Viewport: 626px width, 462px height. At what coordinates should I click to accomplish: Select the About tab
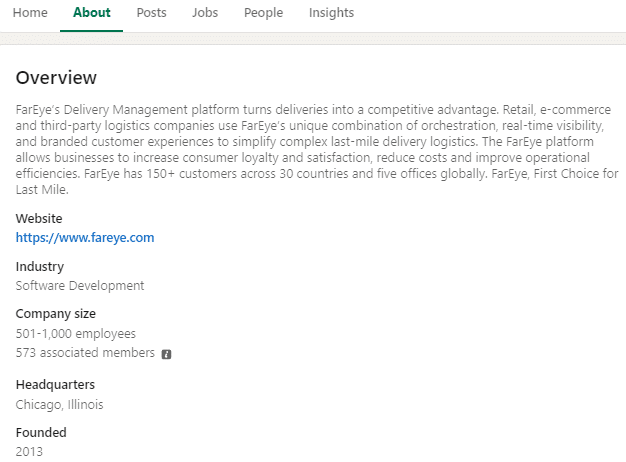click(92, 13)
